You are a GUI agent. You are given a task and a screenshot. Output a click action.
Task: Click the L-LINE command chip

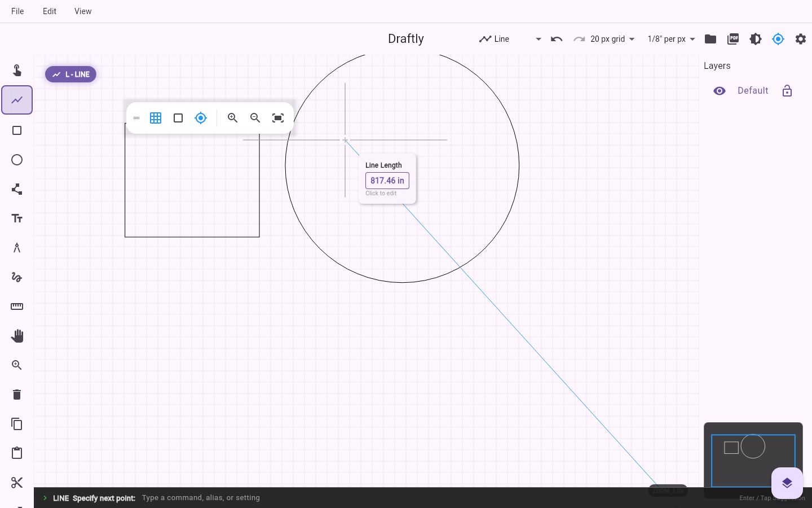(x=71, y=75)
